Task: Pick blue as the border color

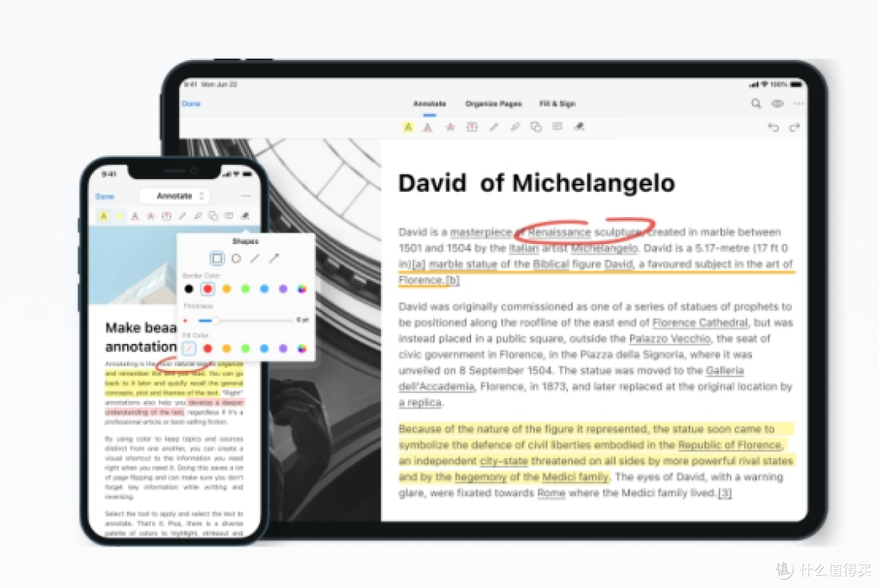Action: pyautogui.click(x=264, y=289)
